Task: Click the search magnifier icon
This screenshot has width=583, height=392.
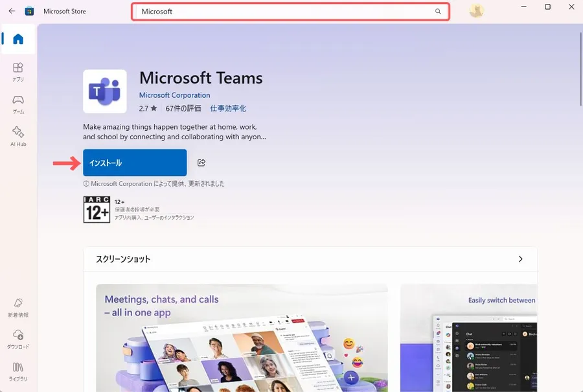Action: click(x=438, y=12)
